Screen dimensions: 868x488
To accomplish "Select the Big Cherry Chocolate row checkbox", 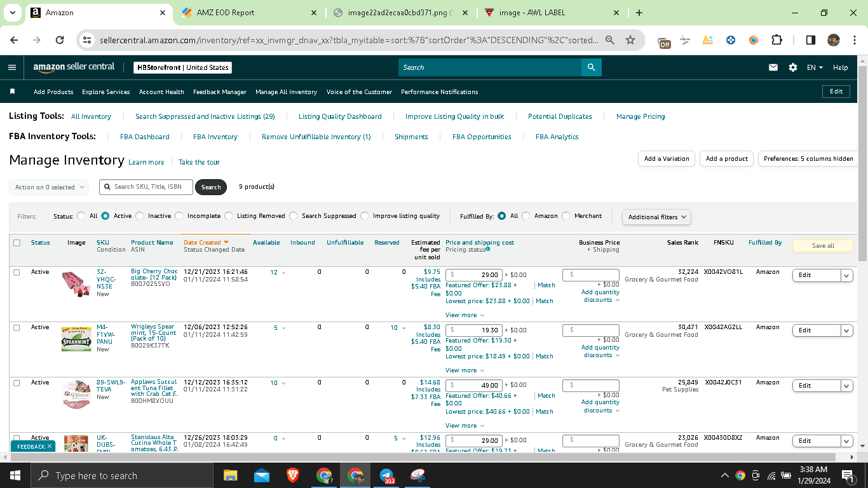I will click(x=17, y=272).
